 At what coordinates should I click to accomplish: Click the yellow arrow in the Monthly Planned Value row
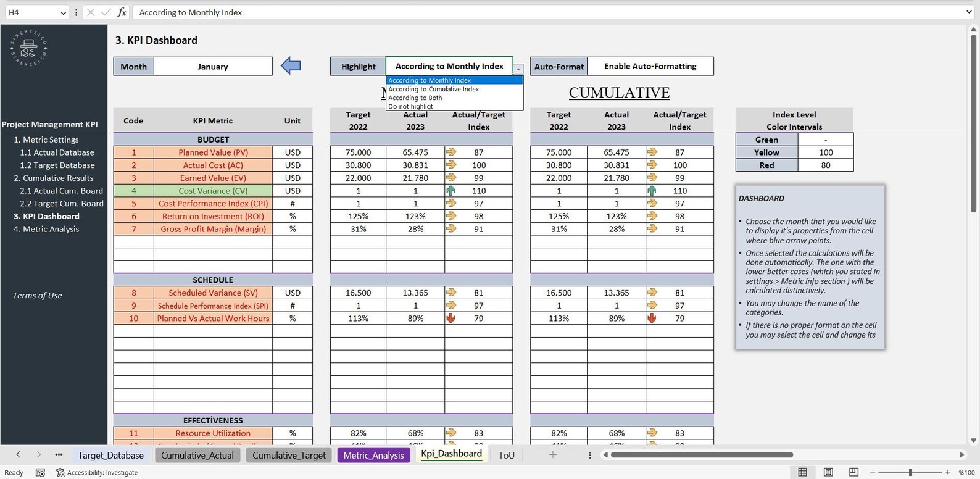click(451, 152)
